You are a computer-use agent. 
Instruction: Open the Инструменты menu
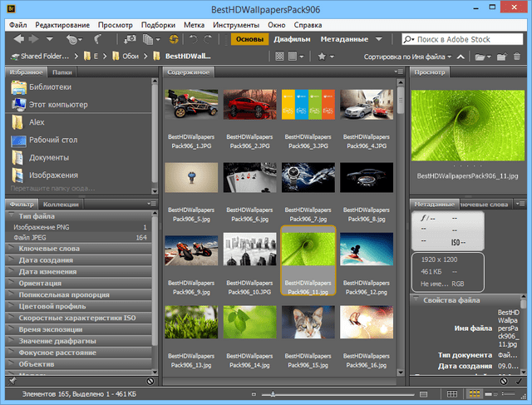[x=237, y=25]
